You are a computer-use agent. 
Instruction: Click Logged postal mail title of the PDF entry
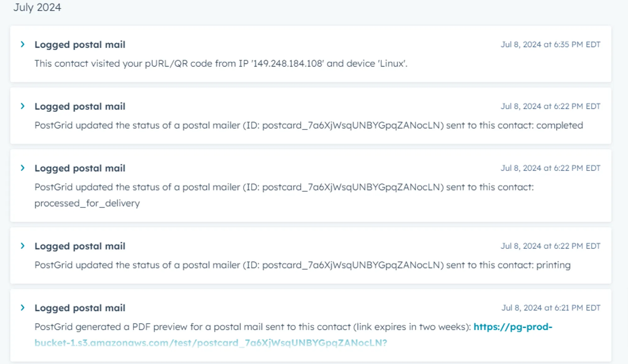80,308
